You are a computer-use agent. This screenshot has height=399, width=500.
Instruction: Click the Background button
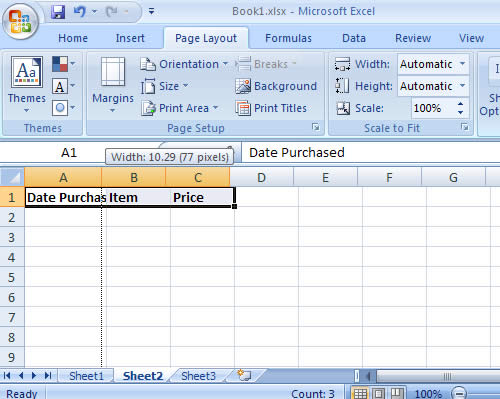pyautogui.click(x=276, y=86)
